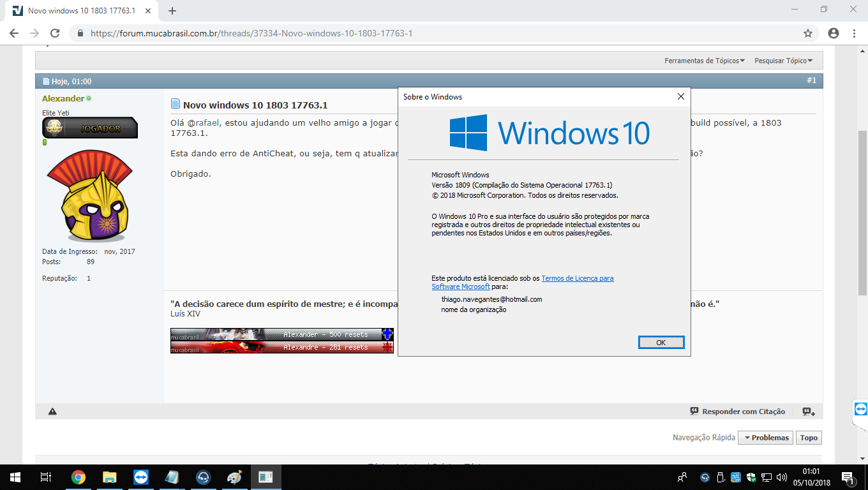Open Chrome's three-dot menu
This screenshot has width=868, height=490.
(854, 33)
